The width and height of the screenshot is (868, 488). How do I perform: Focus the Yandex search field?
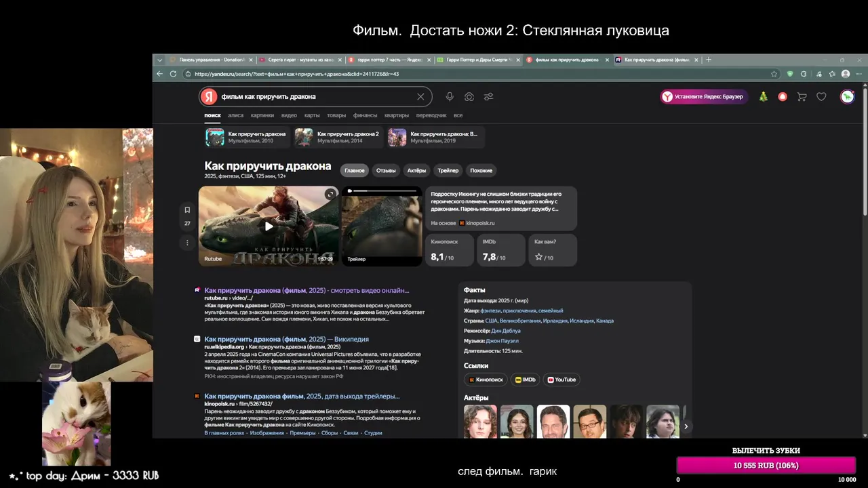pyautogui.click(x=317, y=97)
